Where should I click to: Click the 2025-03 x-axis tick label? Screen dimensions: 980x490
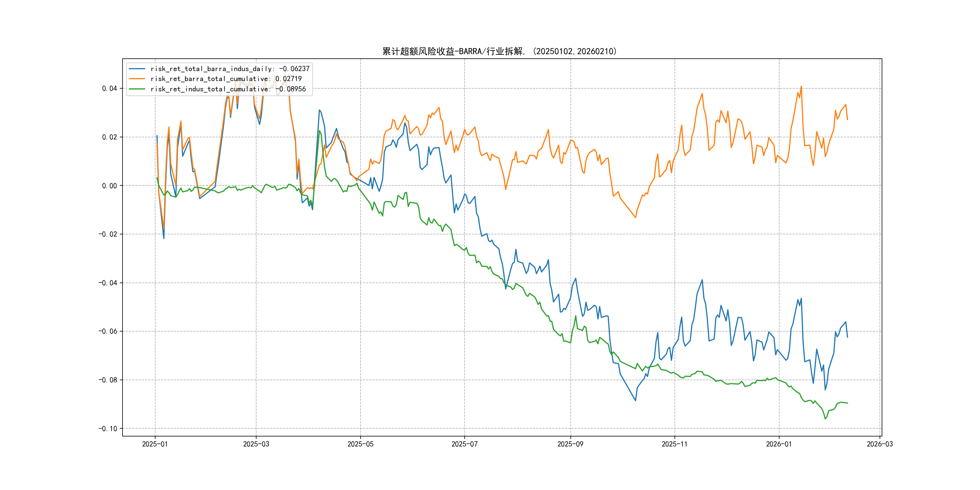pyautogui.click(x=256, y=444)
